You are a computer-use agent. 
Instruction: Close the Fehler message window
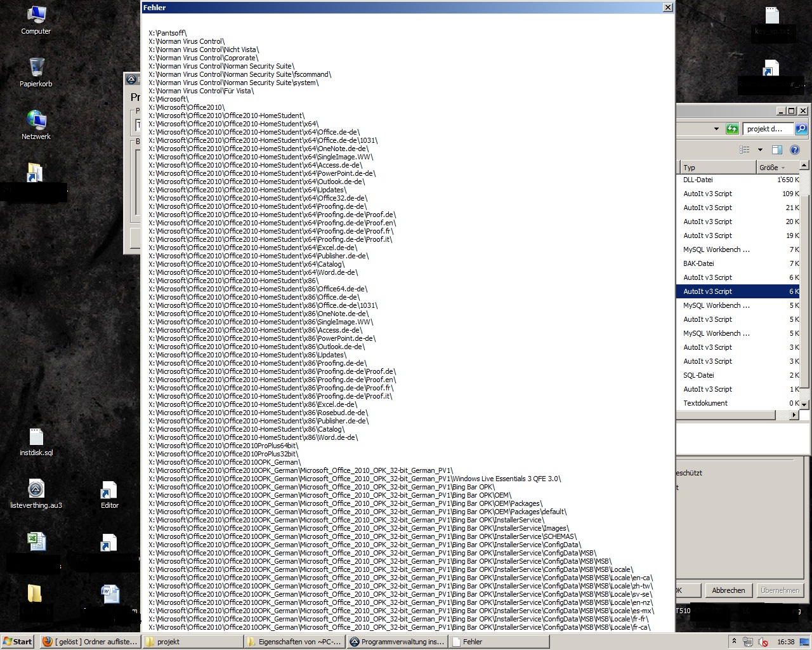[667, 8]
